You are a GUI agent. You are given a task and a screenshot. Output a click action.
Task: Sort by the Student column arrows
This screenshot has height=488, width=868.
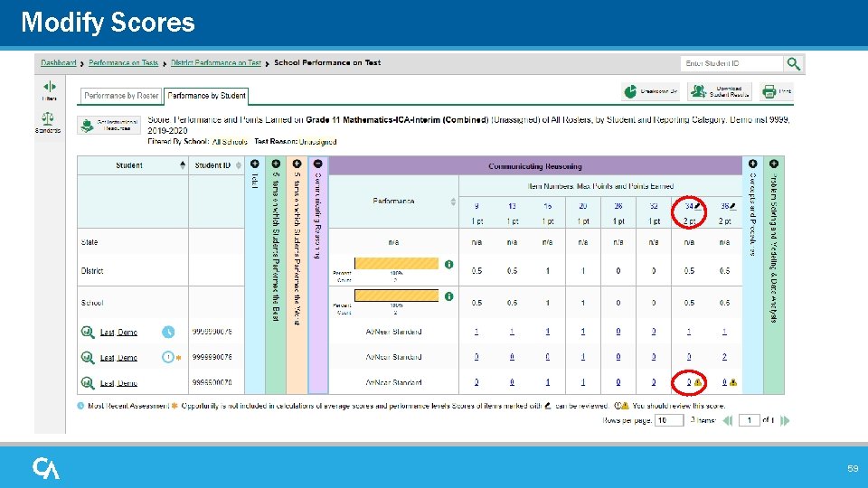point(183,165)
